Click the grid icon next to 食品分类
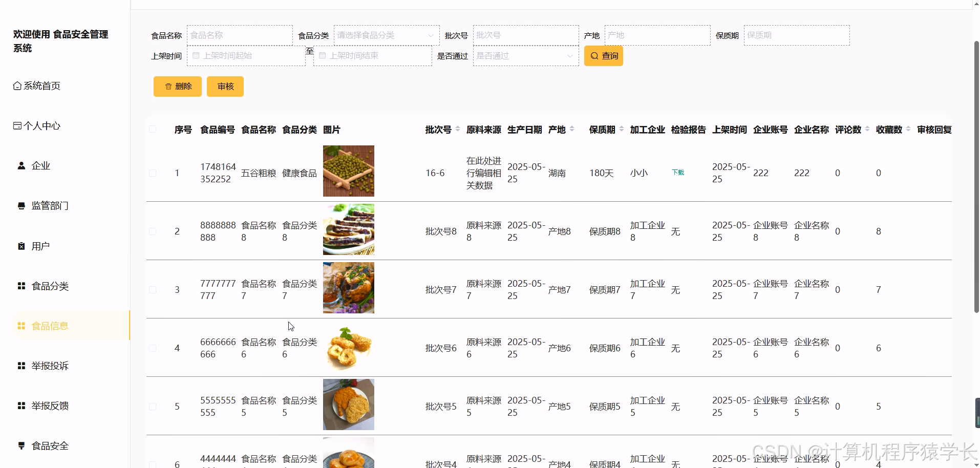This screenshot has width=980, height=468. click(x=21, y=286)
